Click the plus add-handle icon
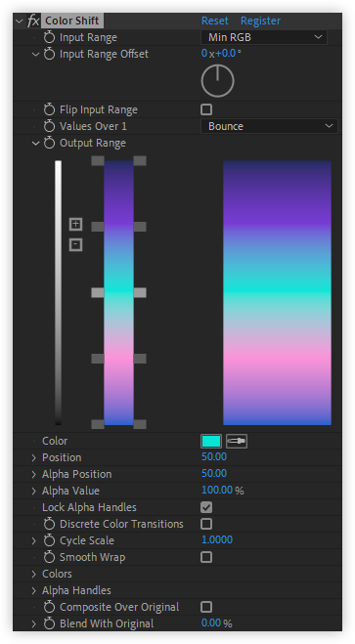 [x=75, y=224]
